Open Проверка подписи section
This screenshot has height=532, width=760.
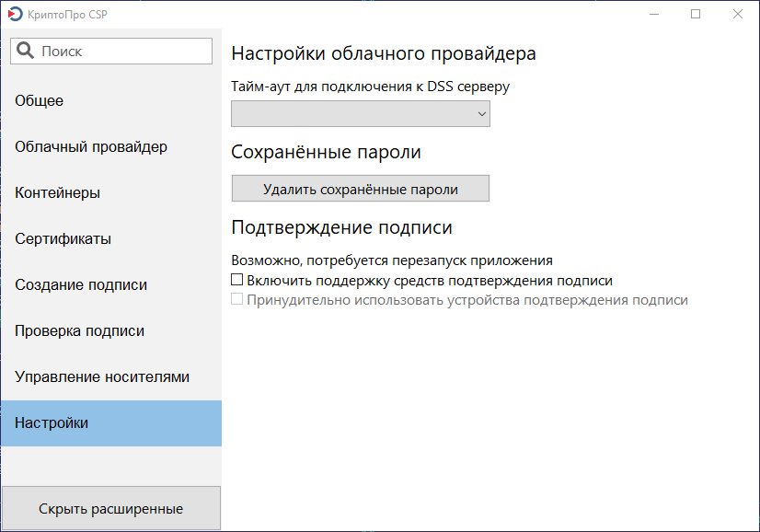point(111,330)
